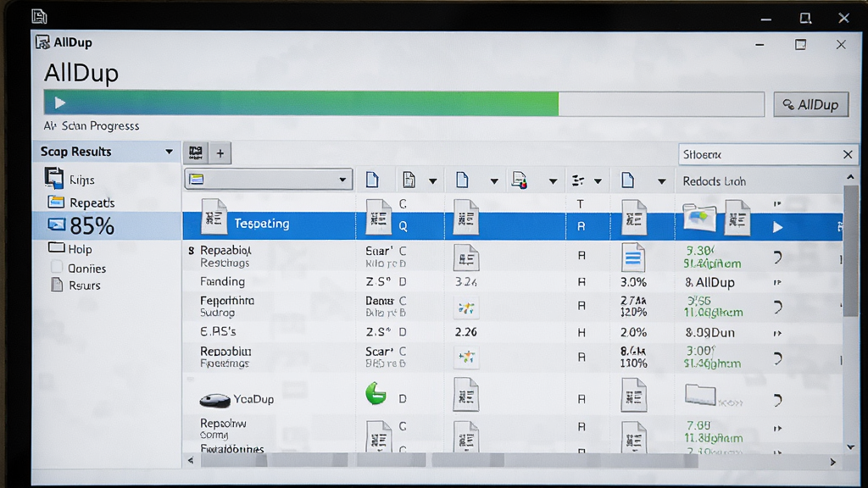Click document icon left of Tespating label

tap(214, 217)
